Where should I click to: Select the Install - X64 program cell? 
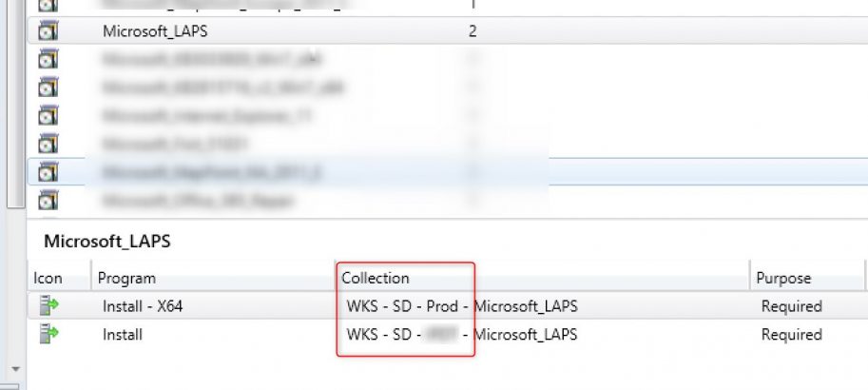143,306
